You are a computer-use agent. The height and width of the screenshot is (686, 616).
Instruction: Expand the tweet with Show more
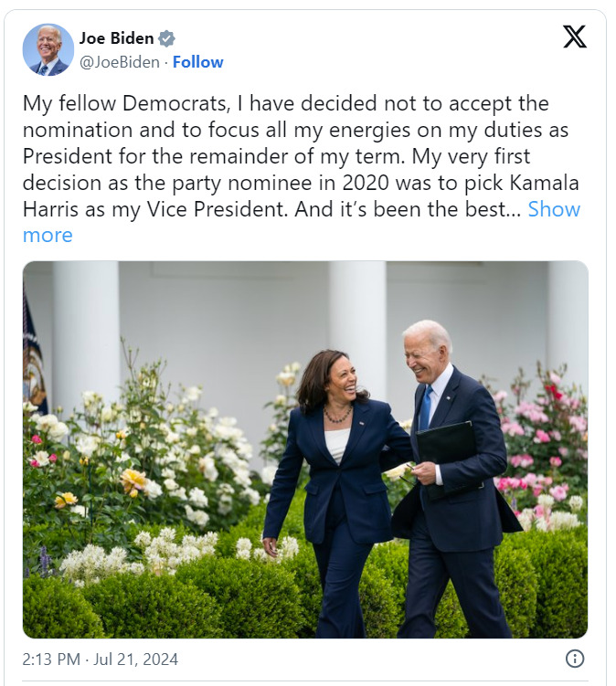coord(554,209)
